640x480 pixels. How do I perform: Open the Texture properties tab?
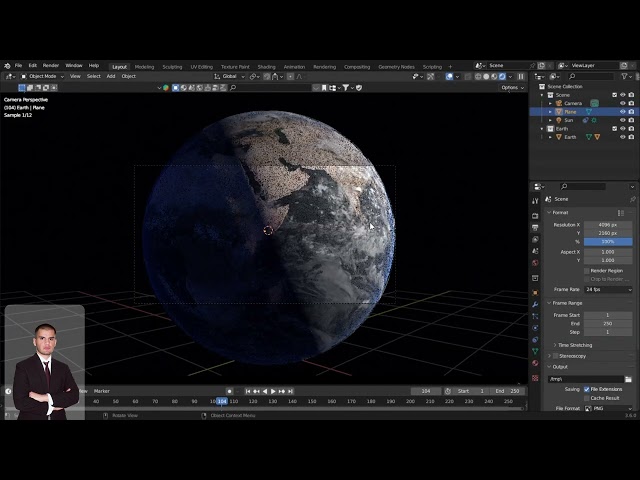pyautogui.click(x=535, y=378)
